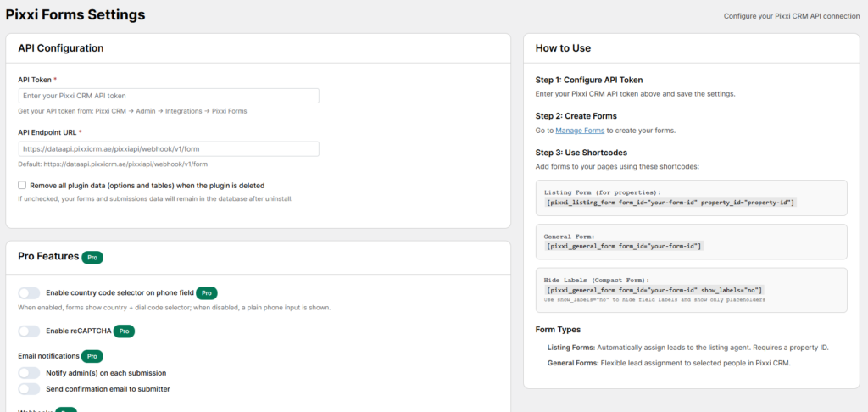Screen dimensions: 868x412
Task: Click the API Endpoint URL input field
Action: 169,149
